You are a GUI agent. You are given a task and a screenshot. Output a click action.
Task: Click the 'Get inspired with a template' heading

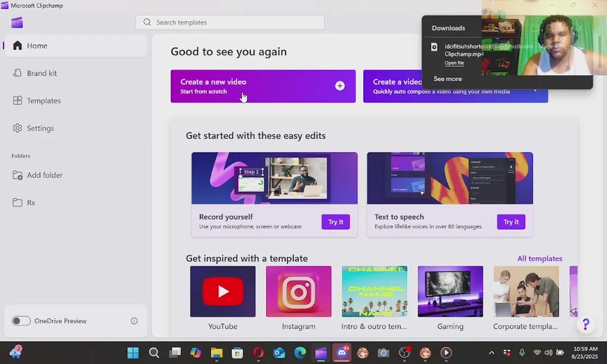(247, 258)
